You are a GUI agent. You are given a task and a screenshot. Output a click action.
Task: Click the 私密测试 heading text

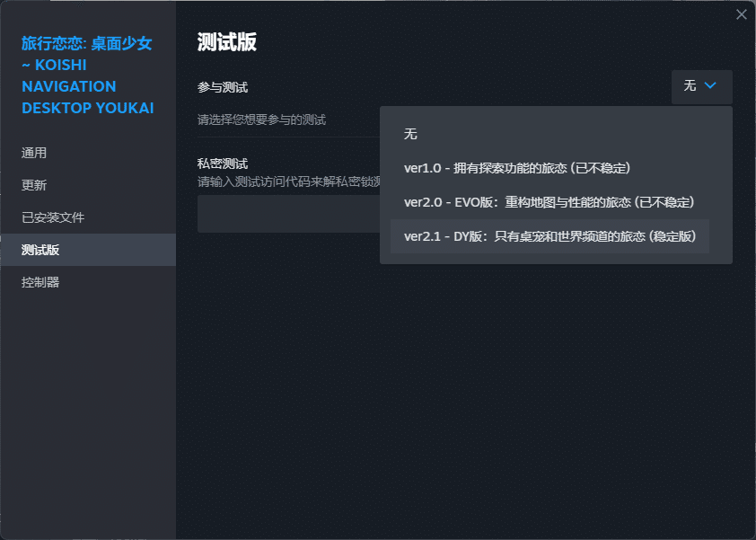[223, 164]
